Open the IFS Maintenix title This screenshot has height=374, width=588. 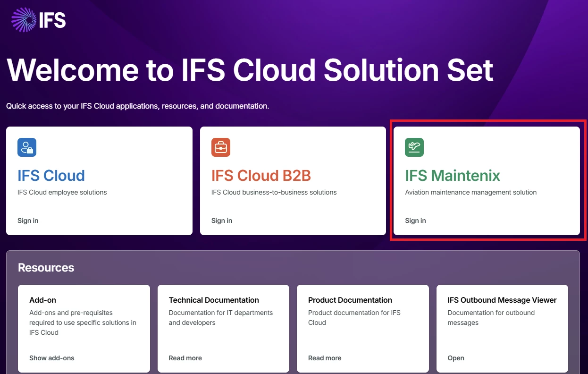point(453,175)
